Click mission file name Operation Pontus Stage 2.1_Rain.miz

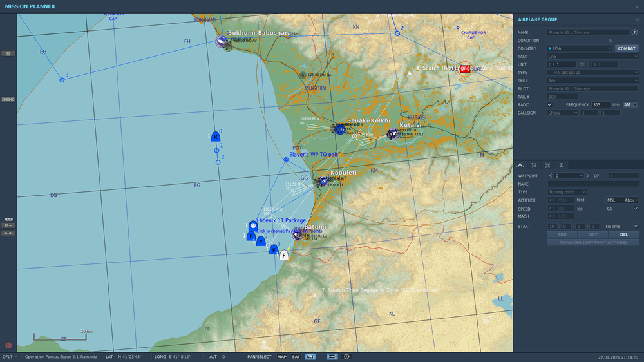(61, 357)
